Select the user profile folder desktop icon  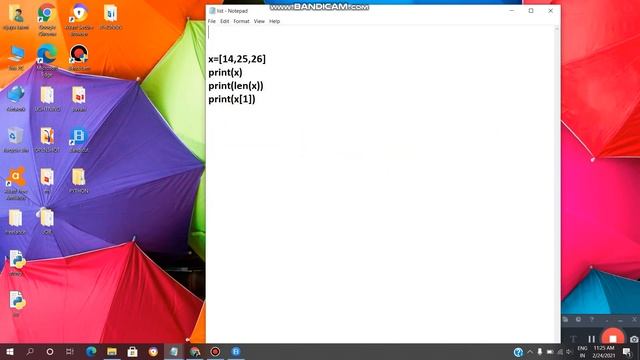tap(16, 18)
